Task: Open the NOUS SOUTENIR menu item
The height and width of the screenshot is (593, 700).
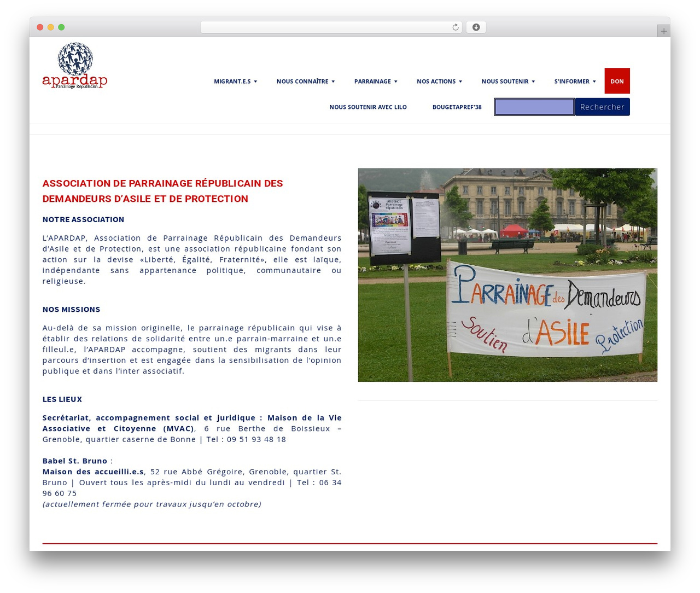Action: (505, 82)
